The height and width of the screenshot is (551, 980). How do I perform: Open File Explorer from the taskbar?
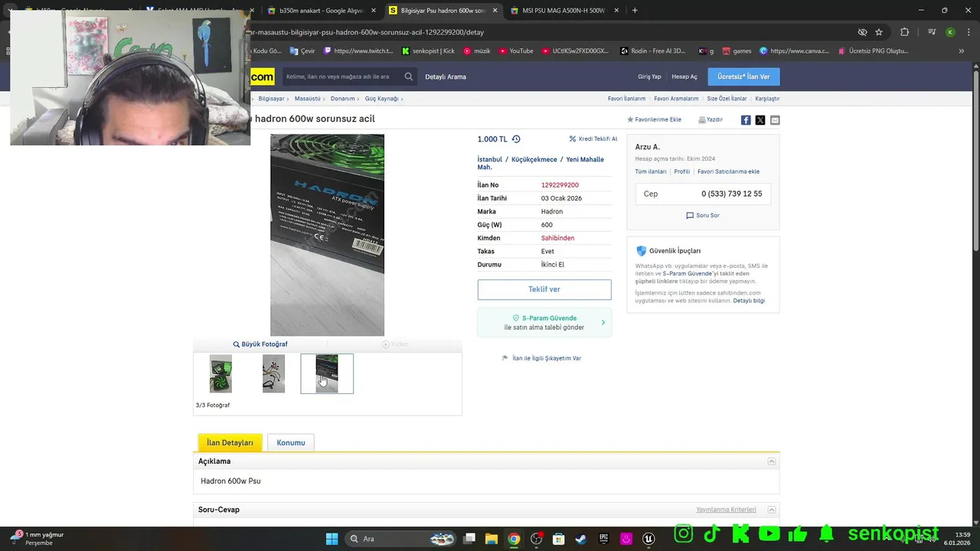pos(492,539)
